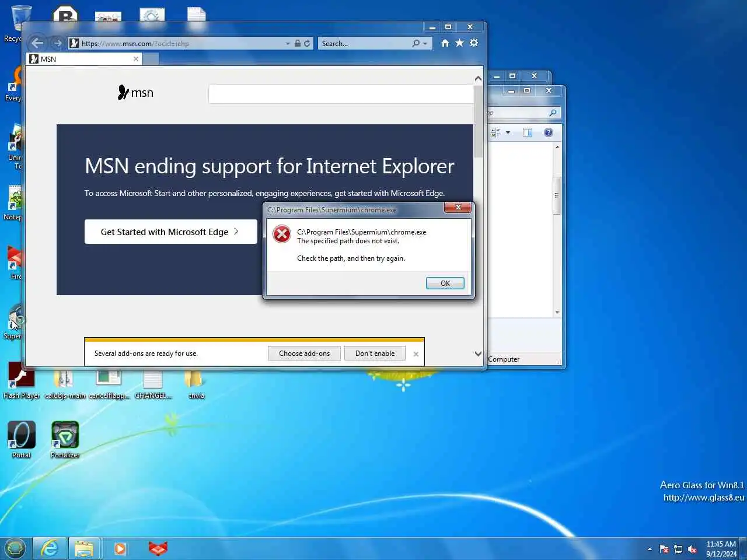Open the Start menu orb
The height and width of the screenshot is (560, 747).
15,548
